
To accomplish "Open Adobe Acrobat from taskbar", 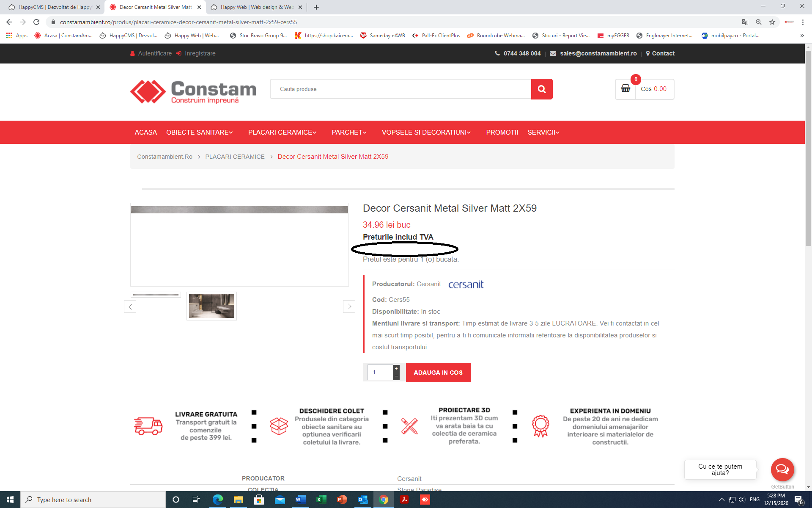I will click(404, 500).
